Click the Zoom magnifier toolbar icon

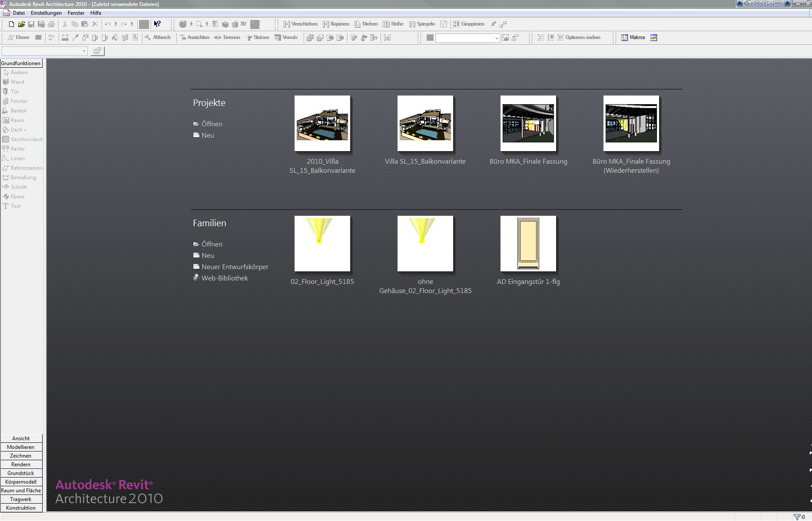[199, 24]
